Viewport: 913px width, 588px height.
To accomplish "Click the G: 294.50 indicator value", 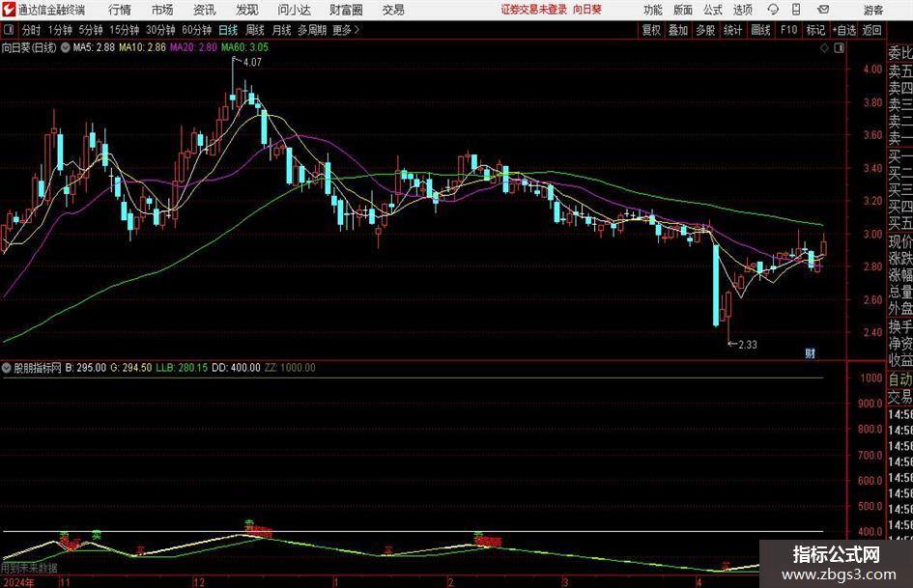I will [131, 368].
